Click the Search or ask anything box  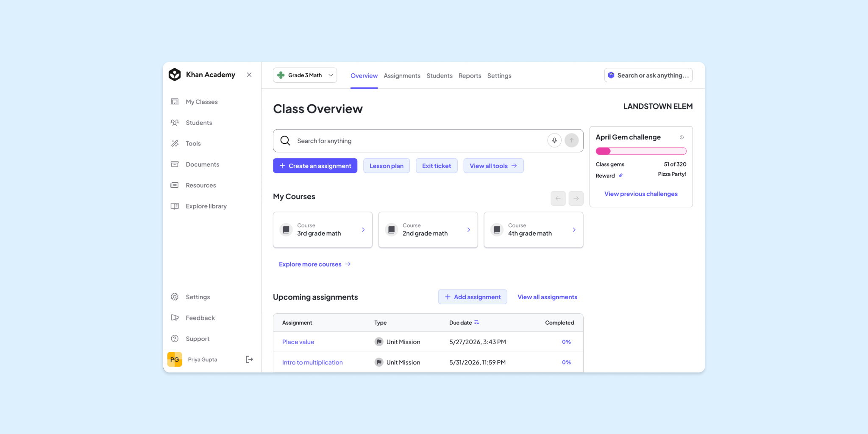click(x=648, y=75)
